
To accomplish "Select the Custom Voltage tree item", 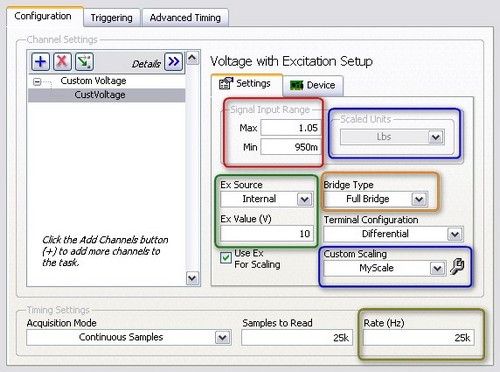I will [x=93, y=81].
